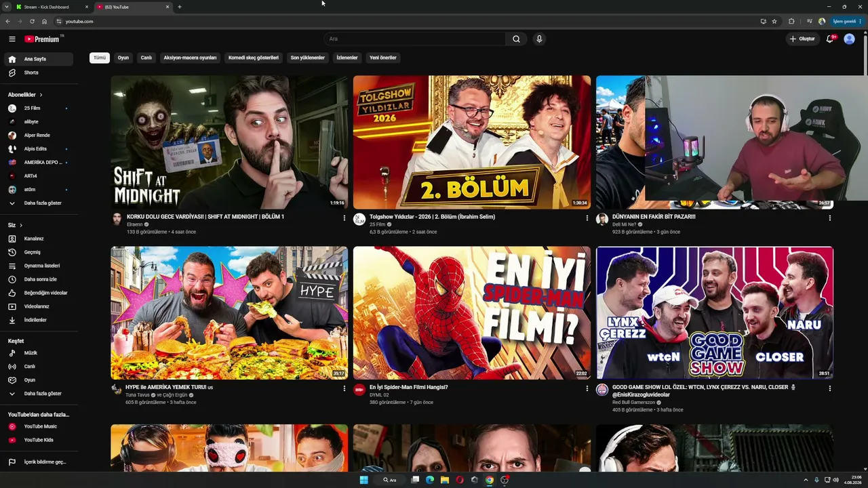Click the install app icon in address bar
868x488 pixels.
tap(764, 22)
